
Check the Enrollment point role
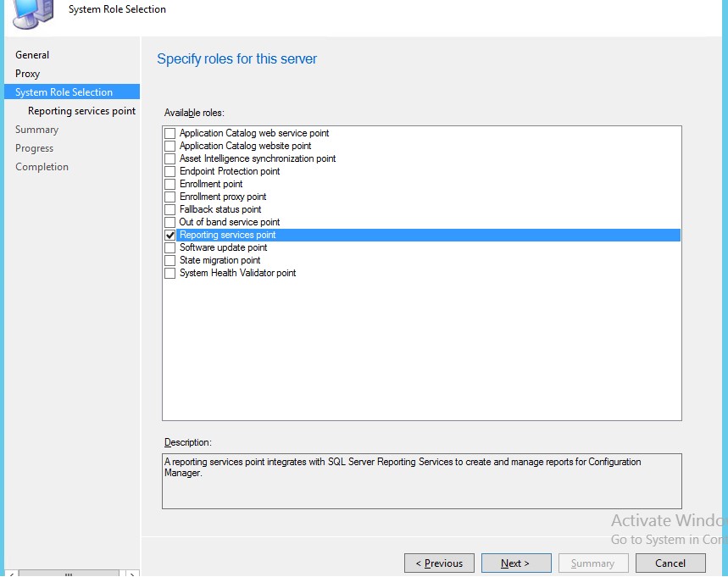click(170, 184)
